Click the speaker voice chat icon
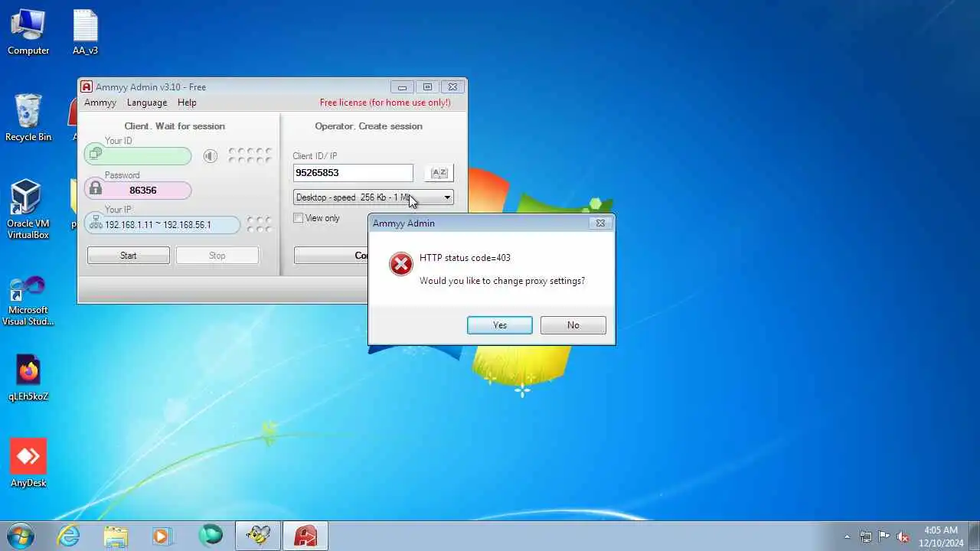 tap(210, 156)
